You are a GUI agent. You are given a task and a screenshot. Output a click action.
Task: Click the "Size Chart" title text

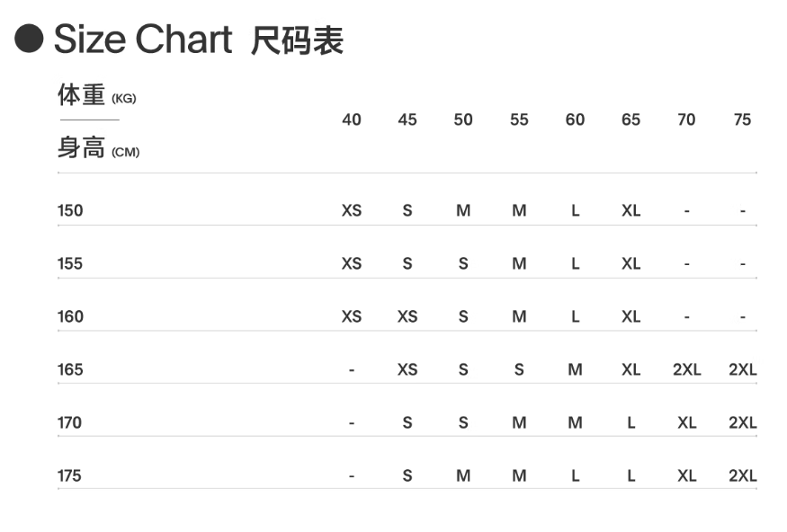click(x=143, y=40)
